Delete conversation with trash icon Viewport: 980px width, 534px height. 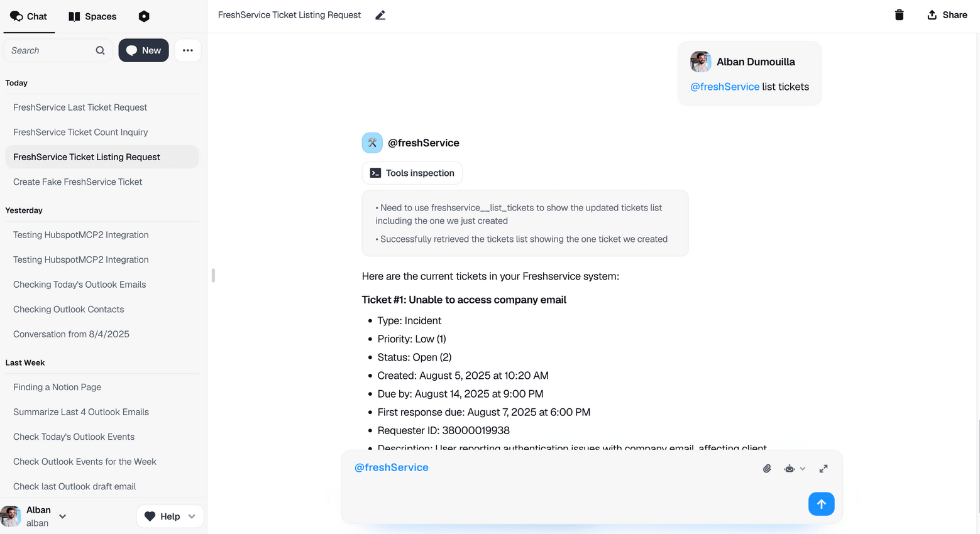899,15
